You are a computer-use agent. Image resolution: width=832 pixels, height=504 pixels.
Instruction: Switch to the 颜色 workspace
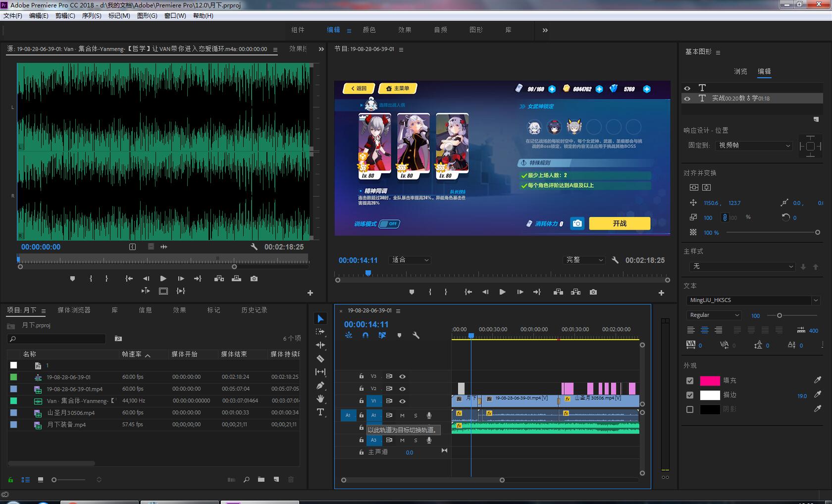tap(369, 30)
